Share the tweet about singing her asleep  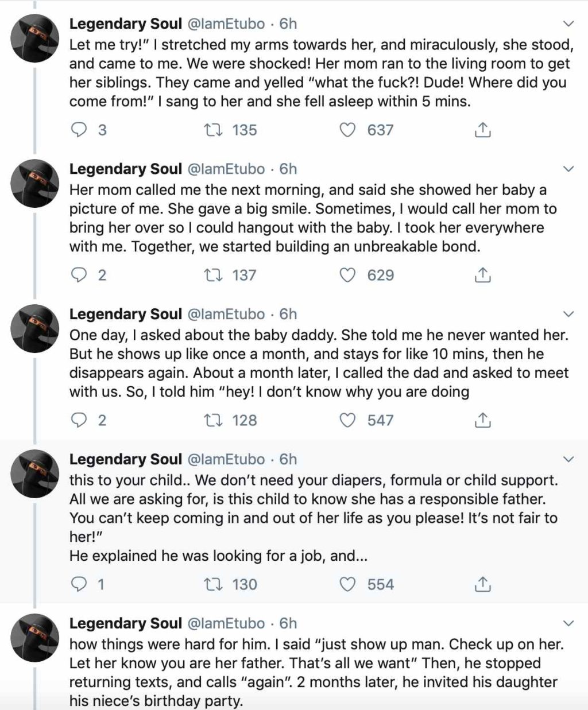482,130
